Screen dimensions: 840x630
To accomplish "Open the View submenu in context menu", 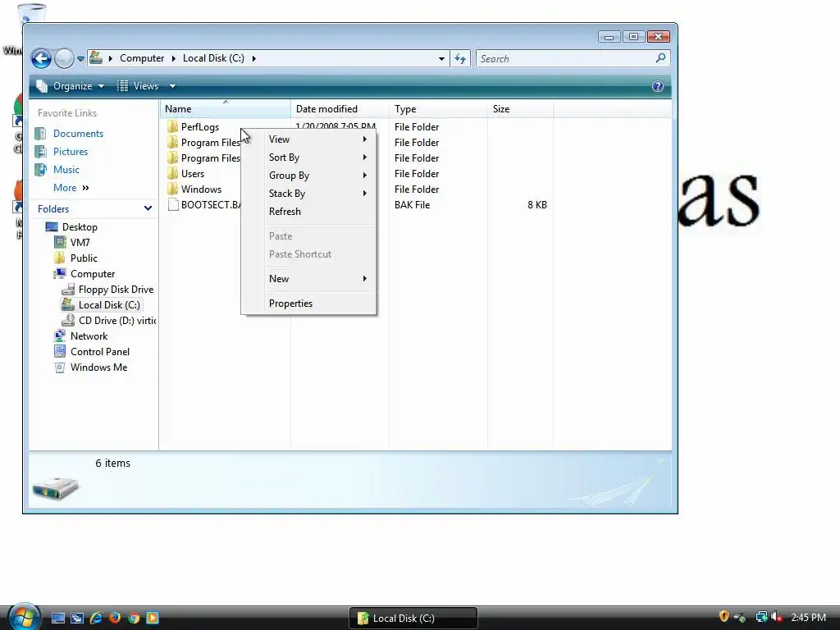I will tap(308, 139).
